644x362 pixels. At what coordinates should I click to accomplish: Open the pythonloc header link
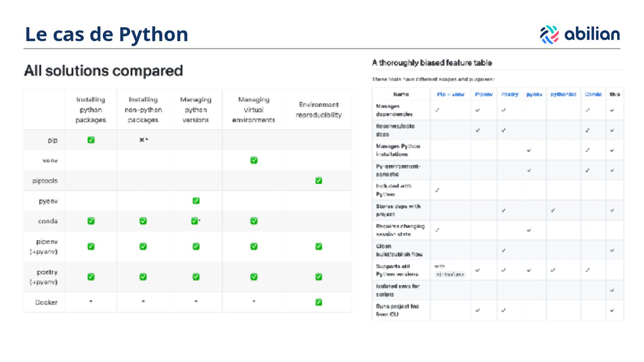pos(563,94)
